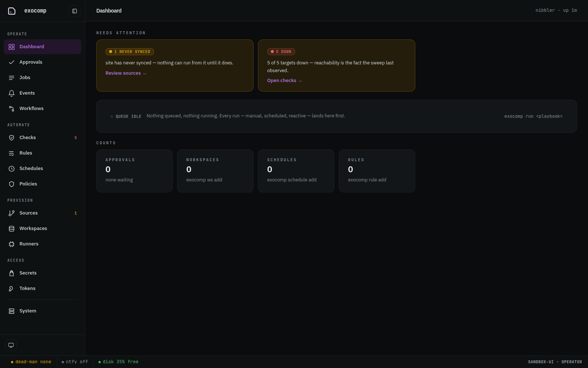Click the Rules count card
This screenshot has height=368, width=588.
[x=377, y=171]
